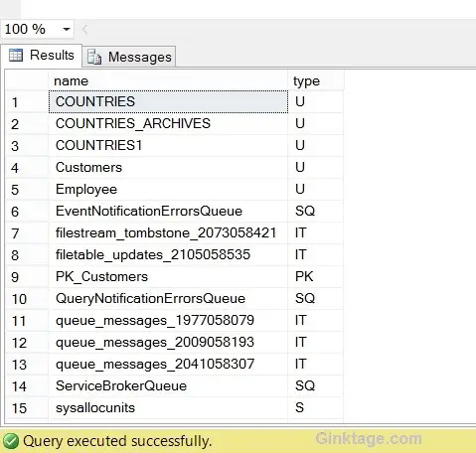Select the sysallocunits name cell
476x453 pixels.
(x=168, y=408)
